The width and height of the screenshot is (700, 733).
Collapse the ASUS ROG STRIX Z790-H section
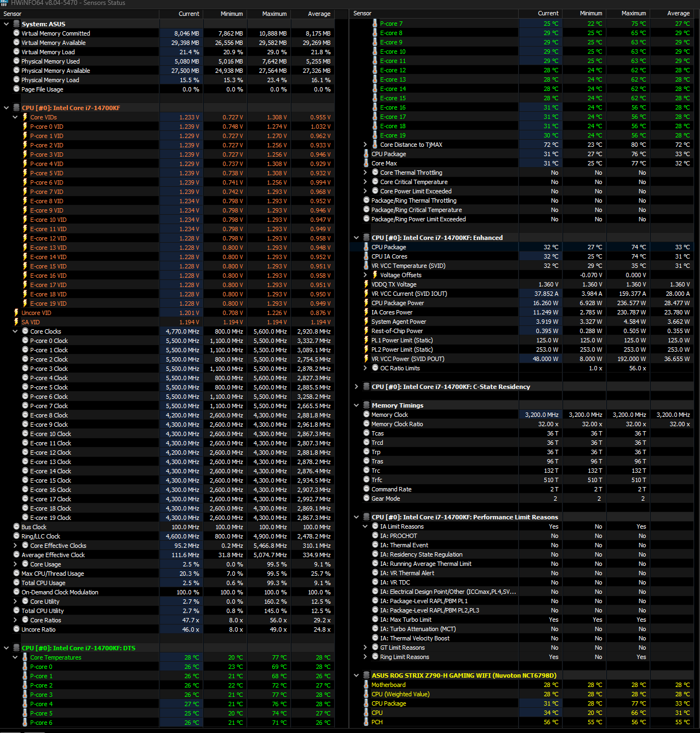357,675
